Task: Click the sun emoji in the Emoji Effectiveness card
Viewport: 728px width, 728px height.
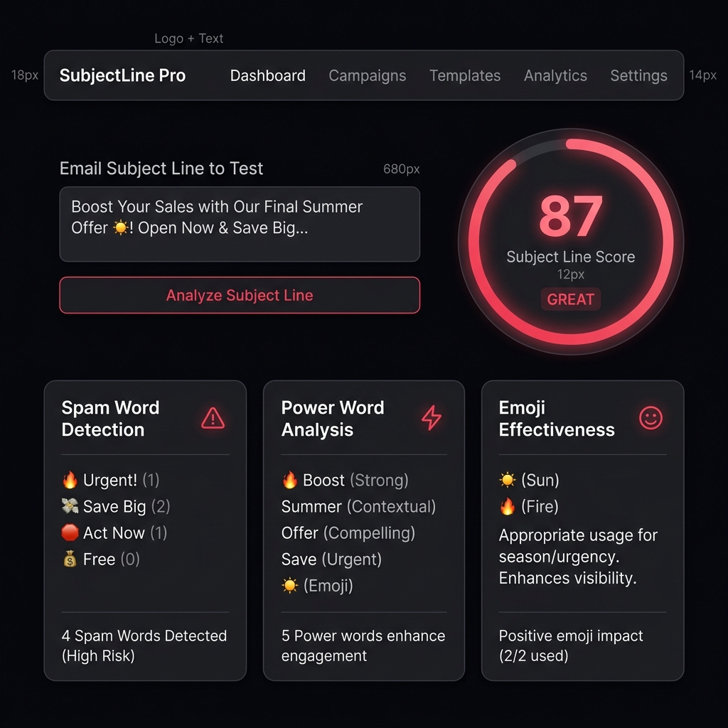Action: 506,480
